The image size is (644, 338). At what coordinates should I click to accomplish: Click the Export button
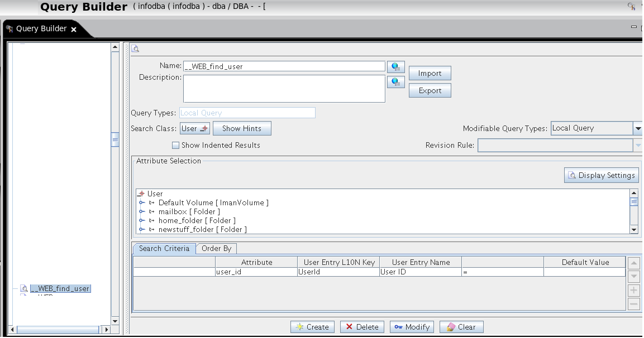[430, 90]
